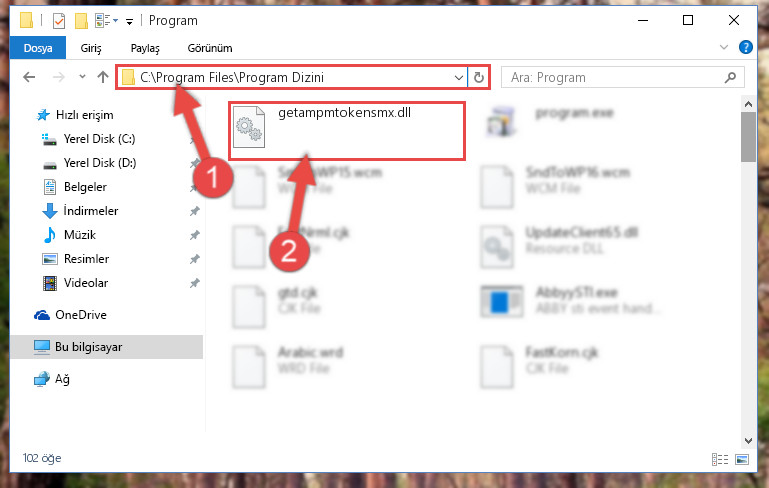
Task: Expand the ribbon with the chevron
Action: point(723,47)
